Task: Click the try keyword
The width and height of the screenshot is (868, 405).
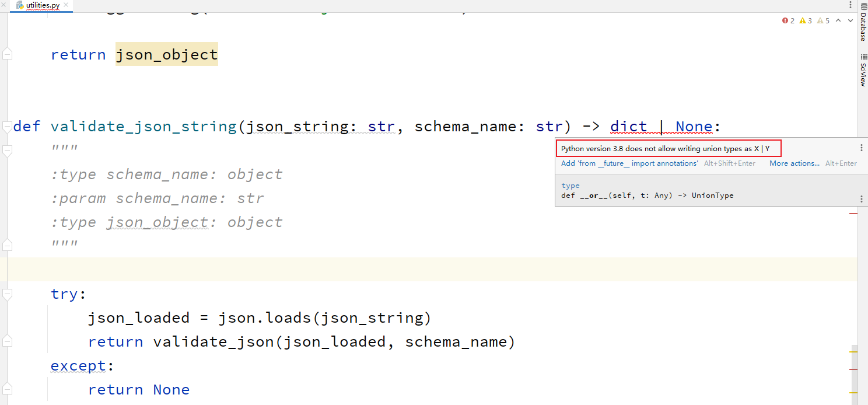Action: click(65, 294)
